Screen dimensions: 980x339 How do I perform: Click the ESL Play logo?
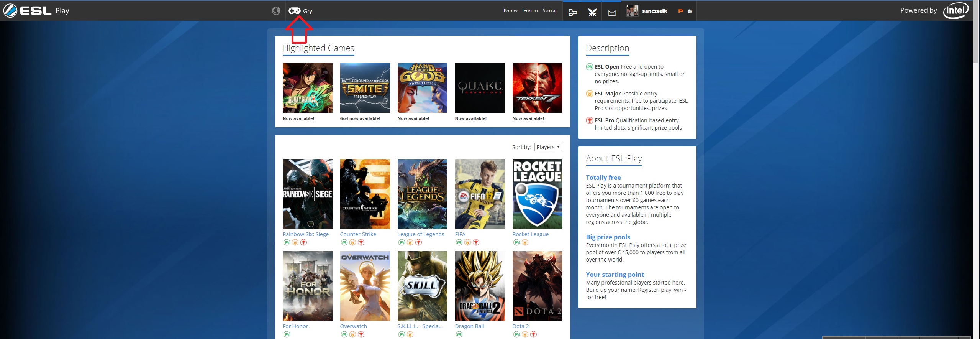coord(36,10)
